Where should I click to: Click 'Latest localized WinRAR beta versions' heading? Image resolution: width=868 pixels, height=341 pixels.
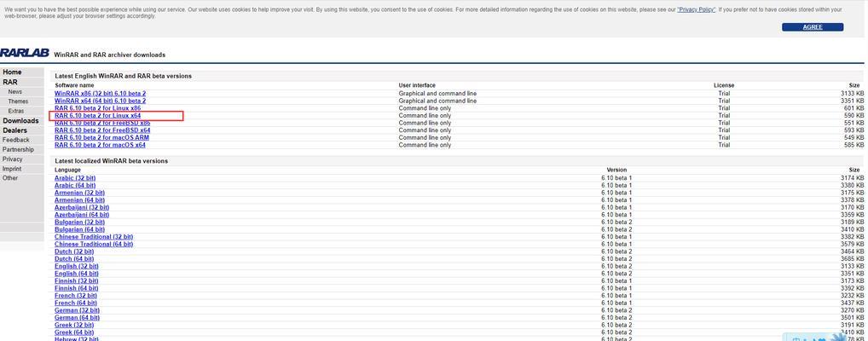(x=111, y=160)
